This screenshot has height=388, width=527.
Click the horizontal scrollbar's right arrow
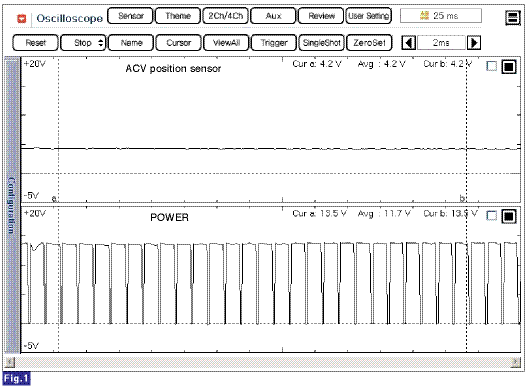click(x=515, y=362)
